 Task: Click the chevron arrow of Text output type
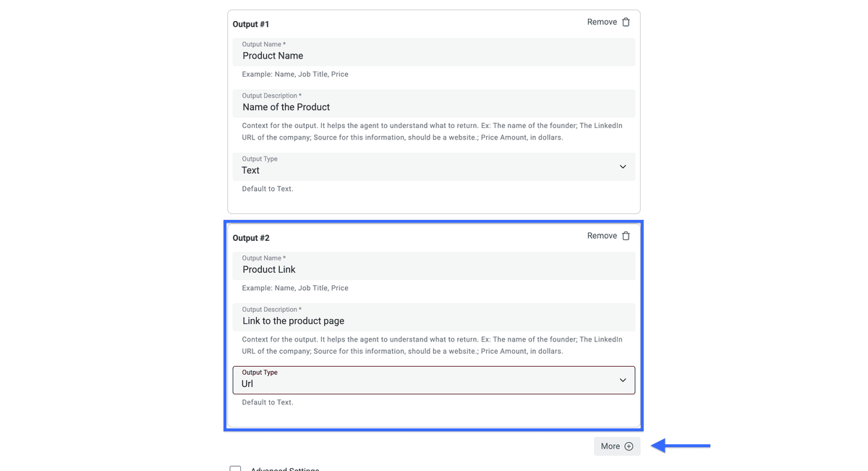(623, 166)
